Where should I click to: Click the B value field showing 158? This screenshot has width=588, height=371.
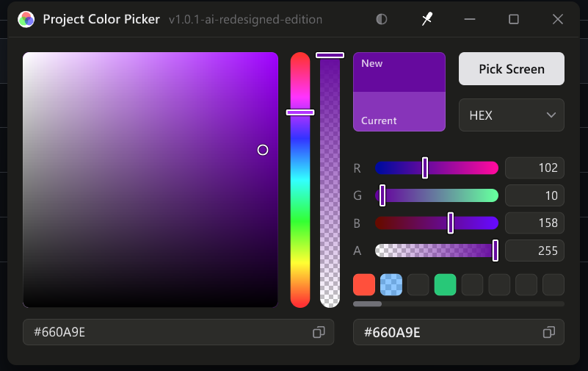534,223
